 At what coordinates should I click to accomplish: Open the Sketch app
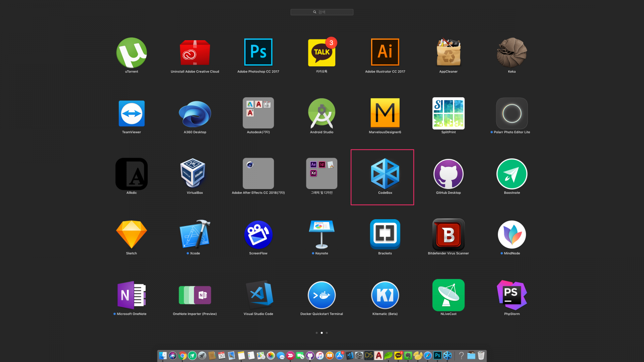pyautogui.click(x=131, y=234)
